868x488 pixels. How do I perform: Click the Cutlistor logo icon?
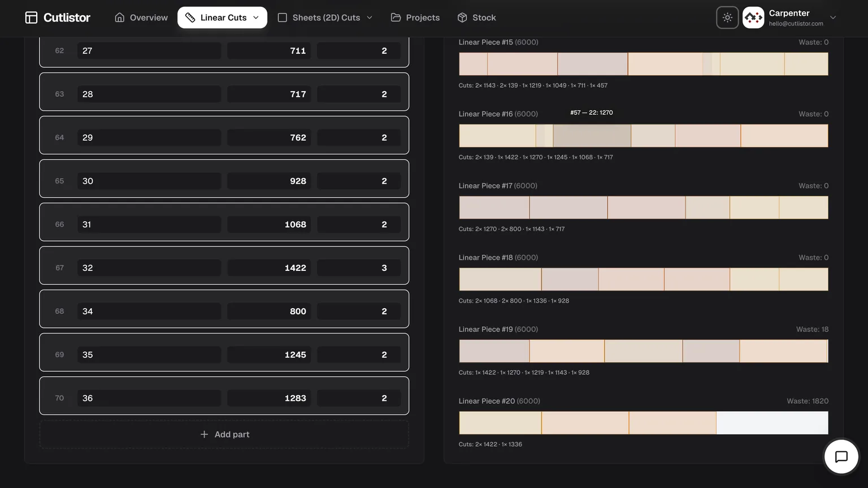(31, 18)
